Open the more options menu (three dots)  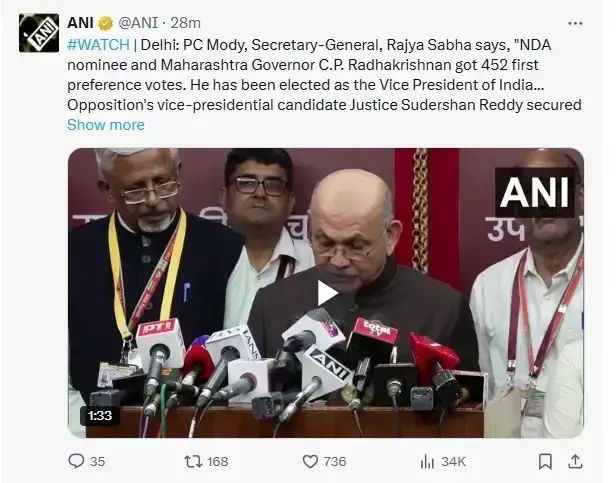574,22
